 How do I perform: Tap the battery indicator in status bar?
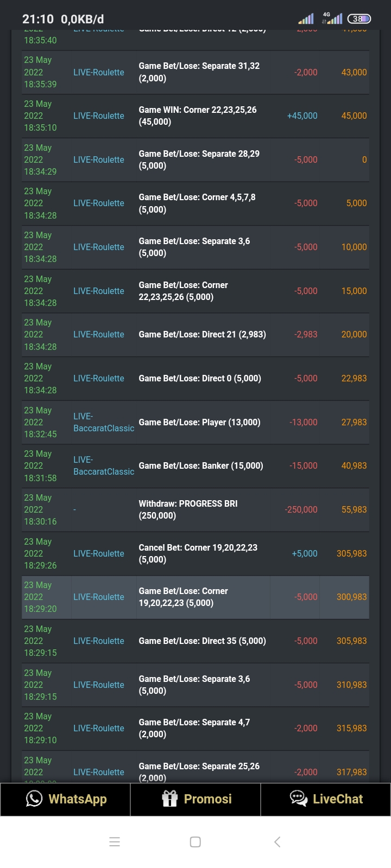coord(358,19)
